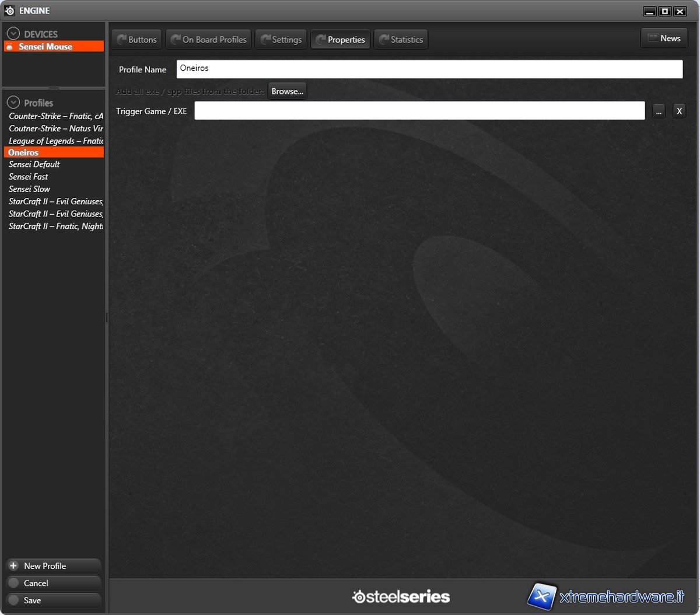Click the round icon beside Save
The height and width of the screenshot is (615, 700).
point(14,600)
